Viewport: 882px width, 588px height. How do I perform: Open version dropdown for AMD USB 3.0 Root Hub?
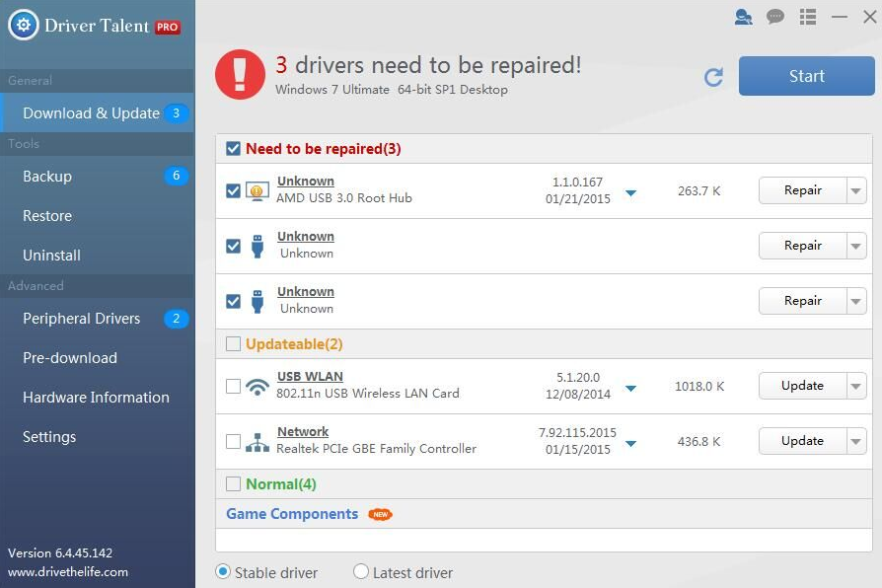(631, 193)
